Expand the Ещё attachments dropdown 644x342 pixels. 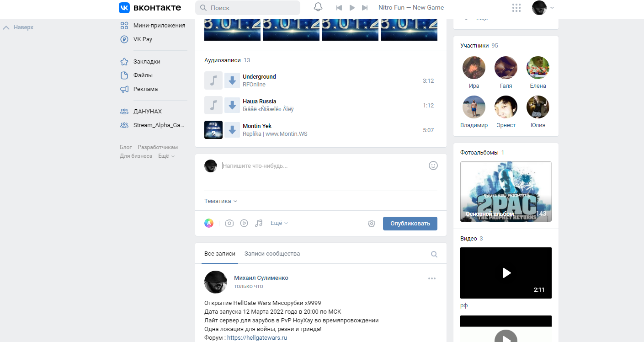pos(279,223)
